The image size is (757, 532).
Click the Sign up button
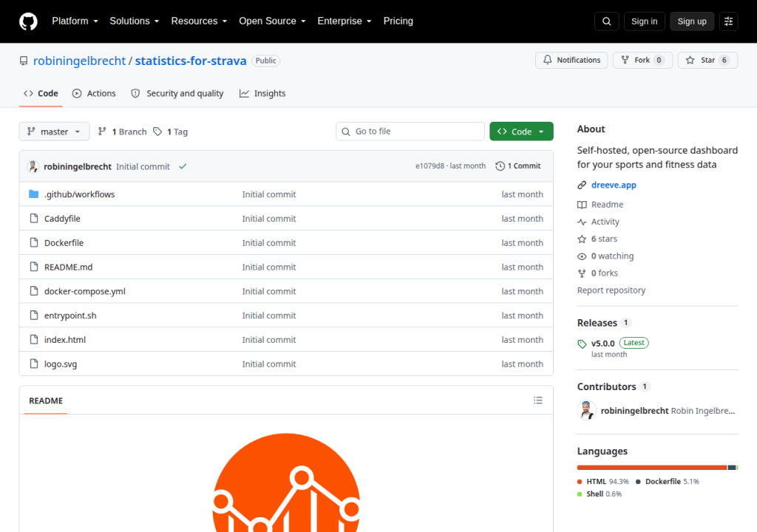coord(692,21)
